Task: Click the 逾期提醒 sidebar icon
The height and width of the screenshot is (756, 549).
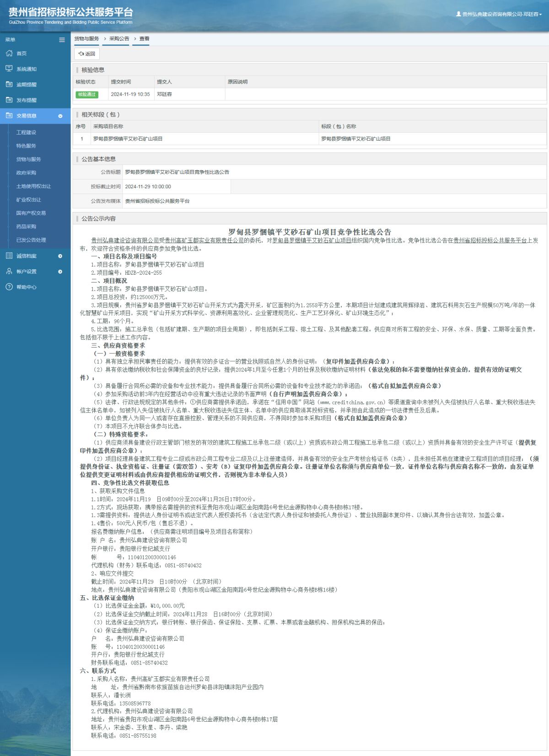Action: [x=9, y=84]
